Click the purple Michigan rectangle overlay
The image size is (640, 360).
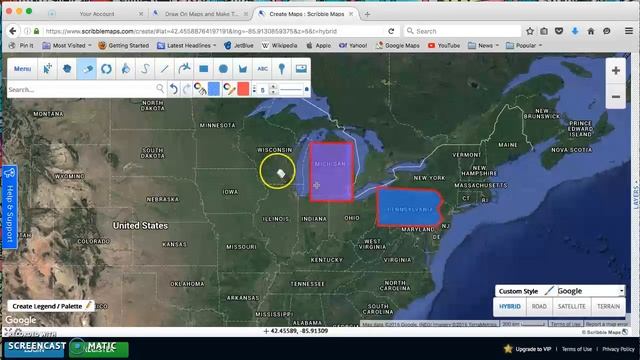[331, 172]
